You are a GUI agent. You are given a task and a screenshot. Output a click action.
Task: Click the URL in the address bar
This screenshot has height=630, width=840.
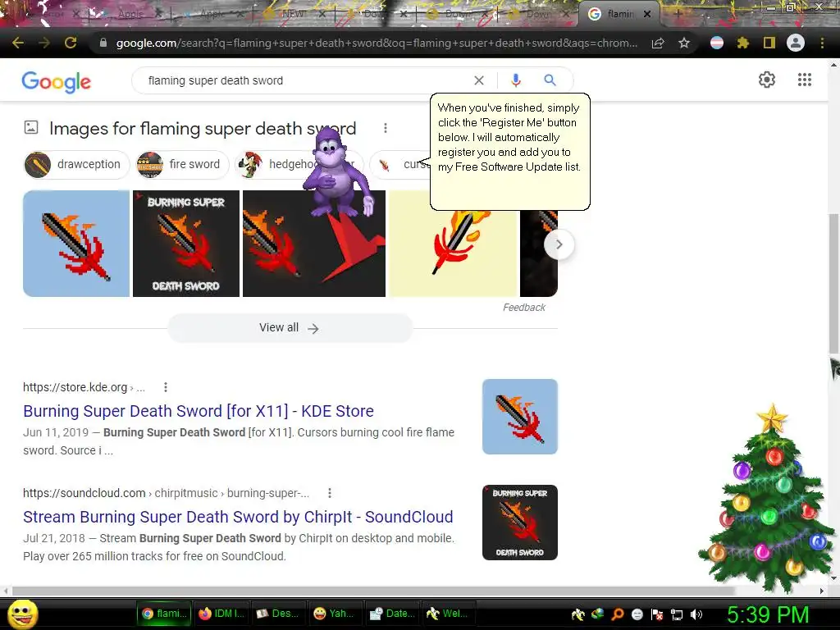click(x=376, y=43)
